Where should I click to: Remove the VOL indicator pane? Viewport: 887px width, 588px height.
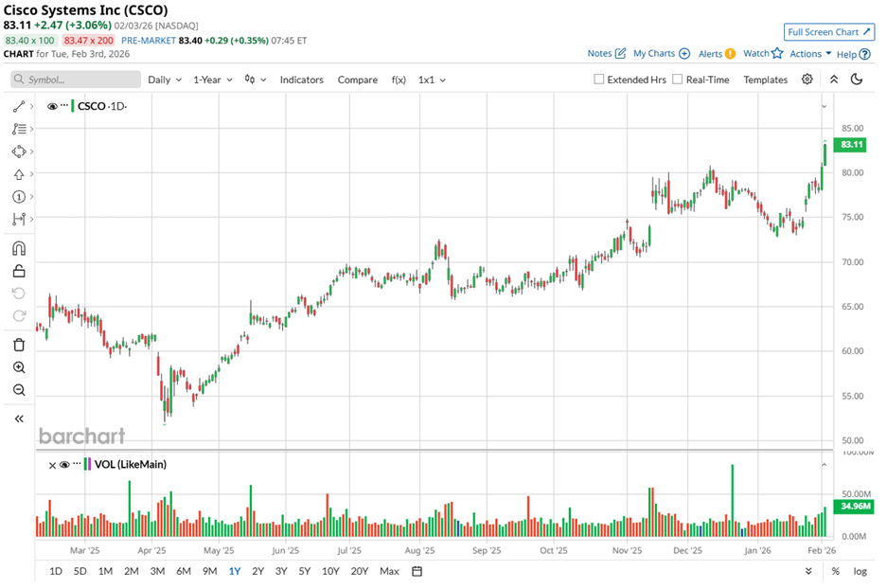52,465
